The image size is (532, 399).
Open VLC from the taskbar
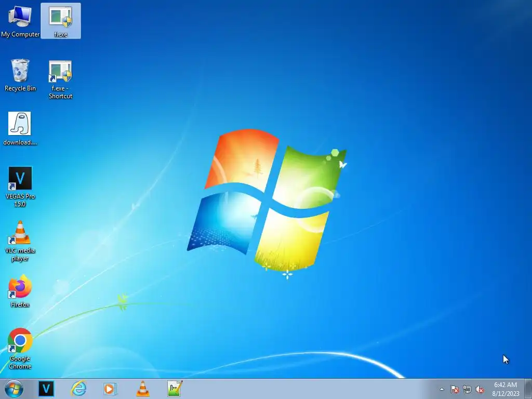tap(142, 389)
